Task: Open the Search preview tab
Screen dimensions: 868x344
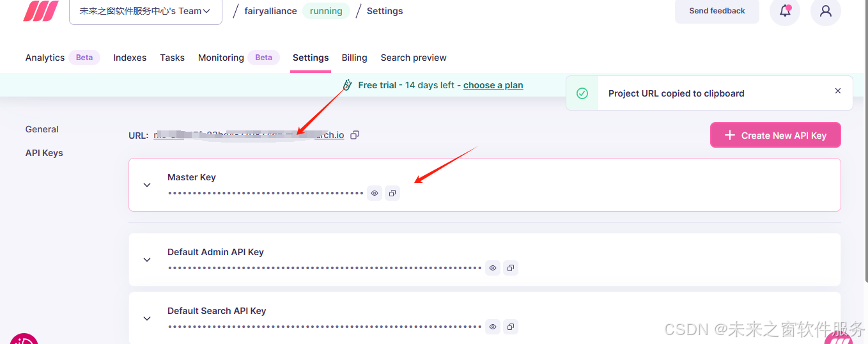Action: (414, 58)
